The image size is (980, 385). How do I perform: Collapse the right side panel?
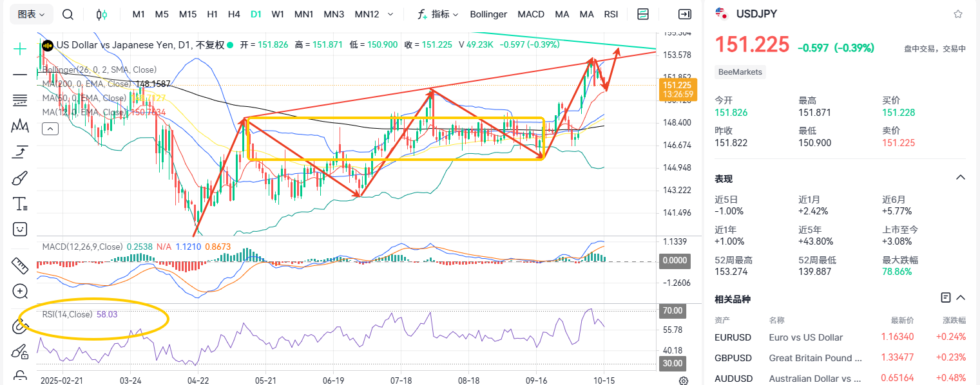(x=685, y=14)
